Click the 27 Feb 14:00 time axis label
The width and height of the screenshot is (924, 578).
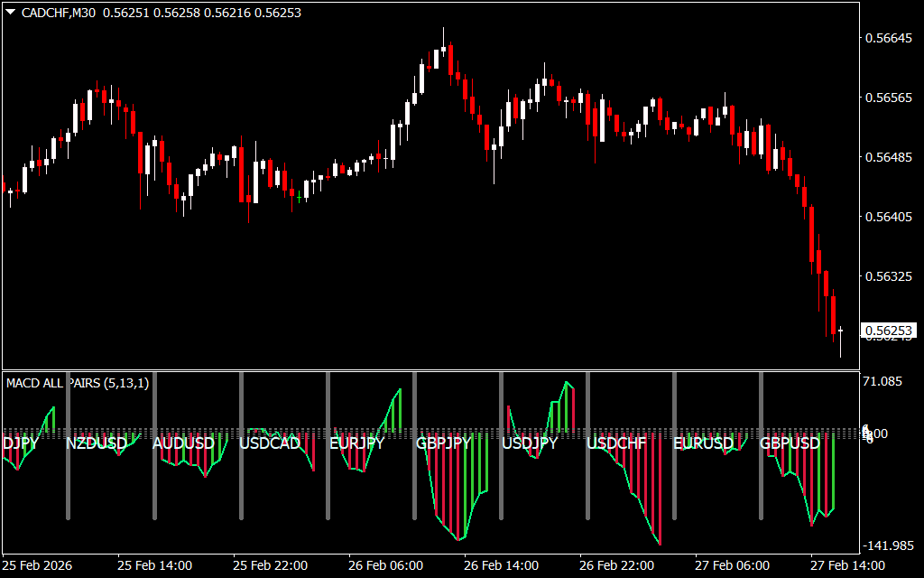[848, 565]
